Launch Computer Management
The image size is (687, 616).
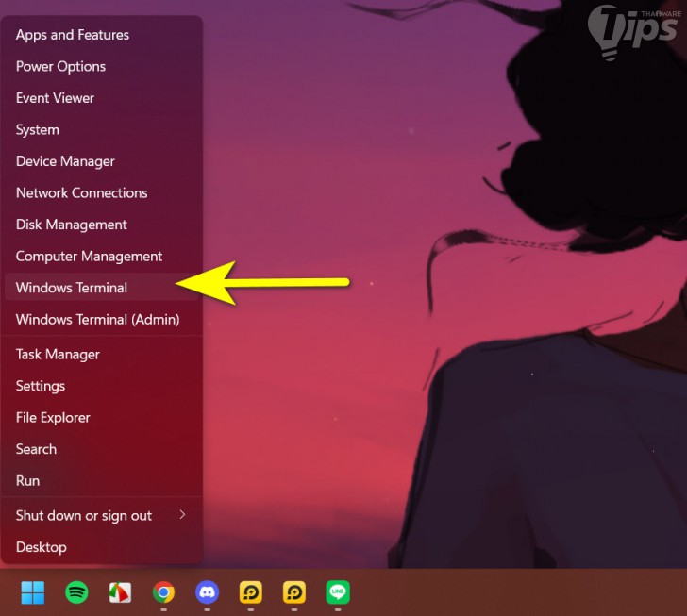pyautogui.click(x=102, y=256)
